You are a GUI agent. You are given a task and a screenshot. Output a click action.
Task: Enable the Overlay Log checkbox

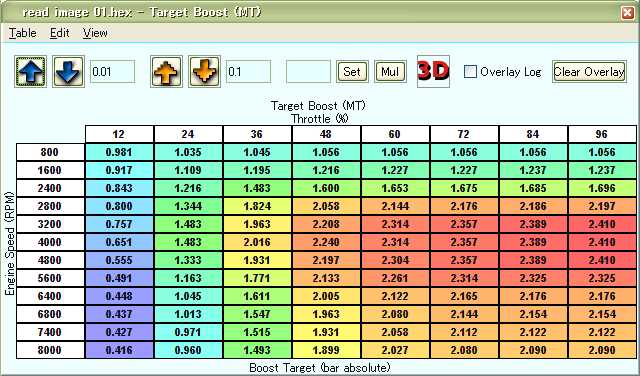point(470,72)
